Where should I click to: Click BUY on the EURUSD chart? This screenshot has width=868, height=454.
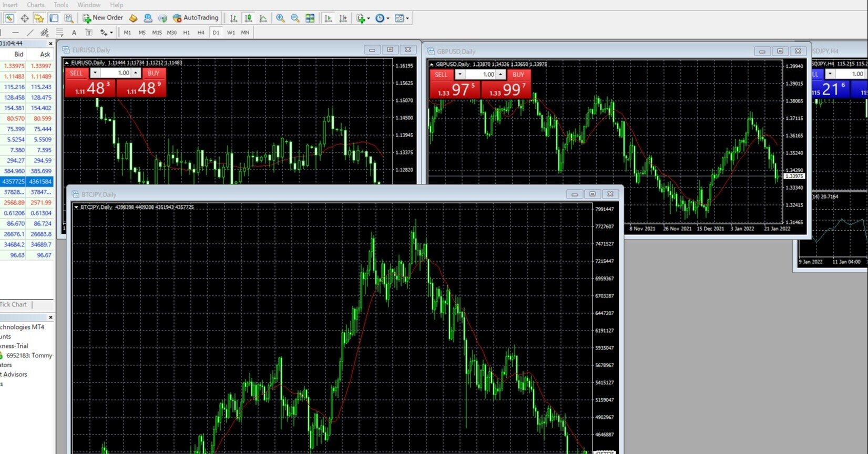[x=154, y=73]
